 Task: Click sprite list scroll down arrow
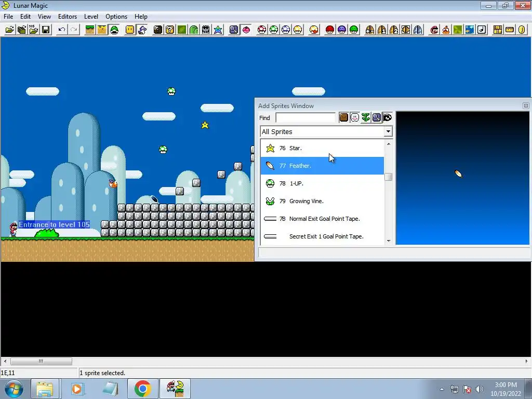[389, 241]
